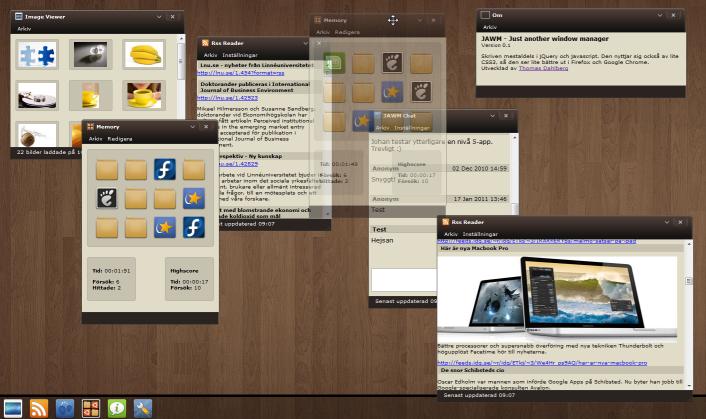Follow the Thomas Dahlberg link
Viewport: 706px width, 419px height.
click(x=543, y=68)
